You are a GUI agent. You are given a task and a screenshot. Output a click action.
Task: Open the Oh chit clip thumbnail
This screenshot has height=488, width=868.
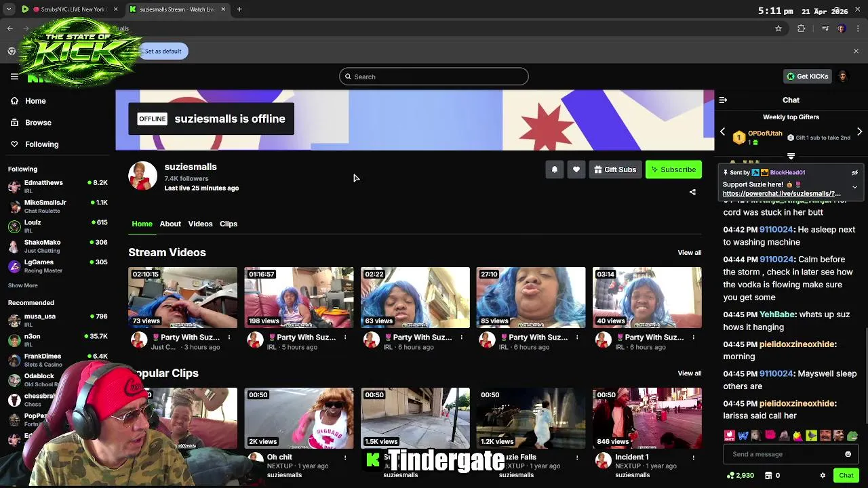(299, 418)
